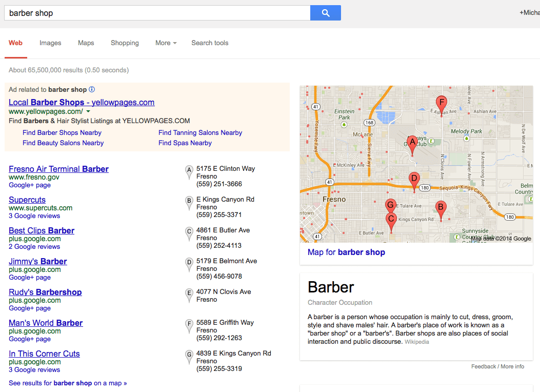Switch to the Images tab
The image size is (540, 392).
pos(50,43)
